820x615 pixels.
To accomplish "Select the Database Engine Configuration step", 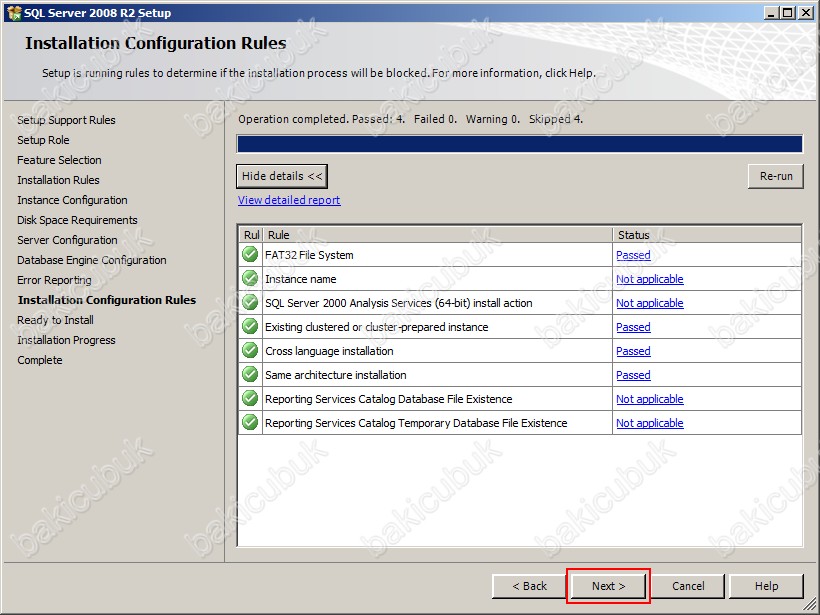I will [x=92, y=260].
